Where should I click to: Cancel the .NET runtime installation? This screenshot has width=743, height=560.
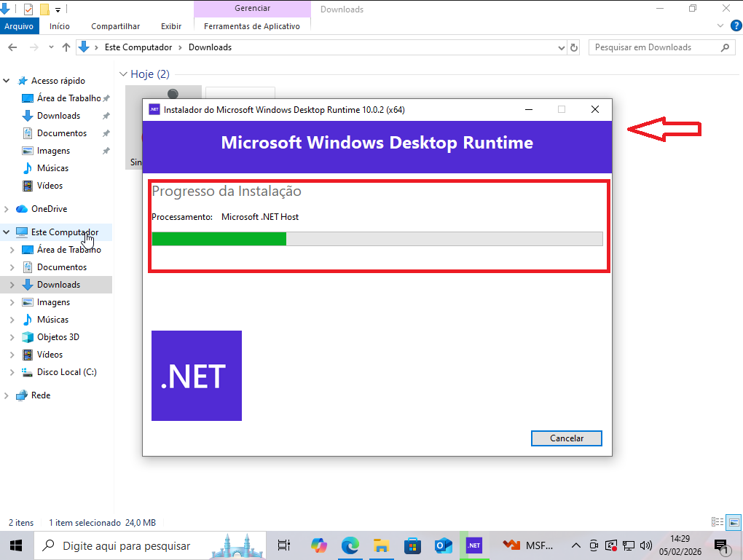pos(566,438)
